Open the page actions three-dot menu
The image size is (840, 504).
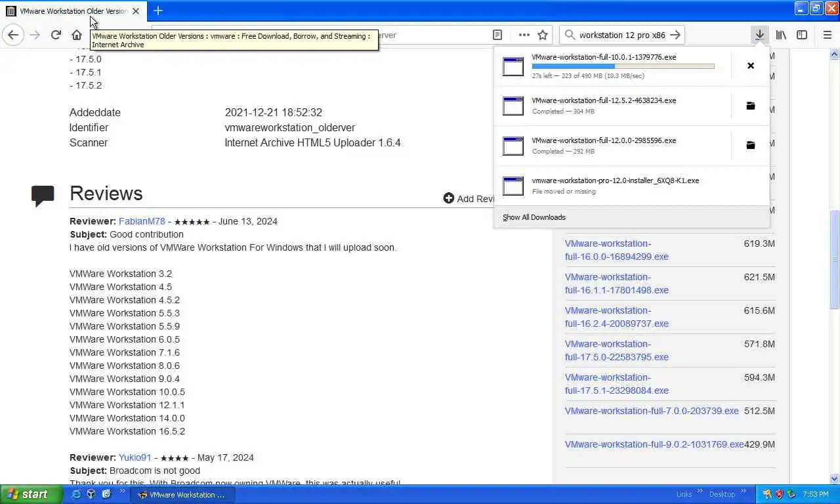[x=524, y=35]
